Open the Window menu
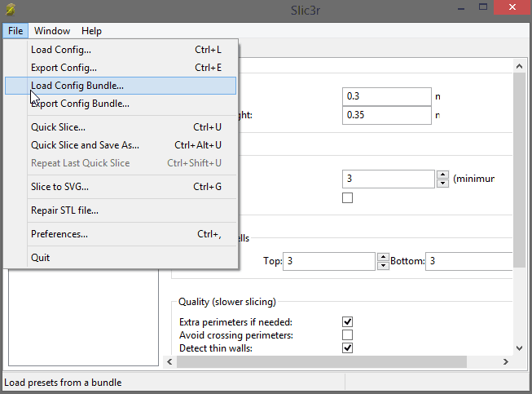This screenshot has height=394, width=532. [x=52, y=31]
